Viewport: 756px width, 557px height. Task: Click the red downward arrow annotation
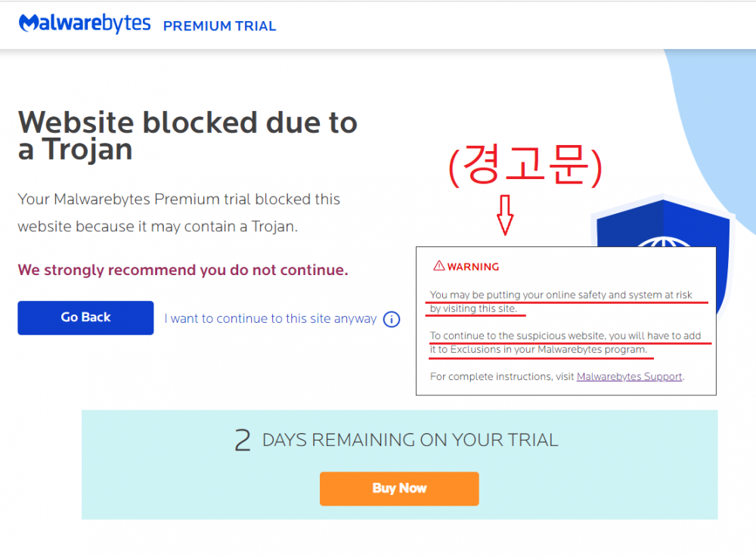505,215
